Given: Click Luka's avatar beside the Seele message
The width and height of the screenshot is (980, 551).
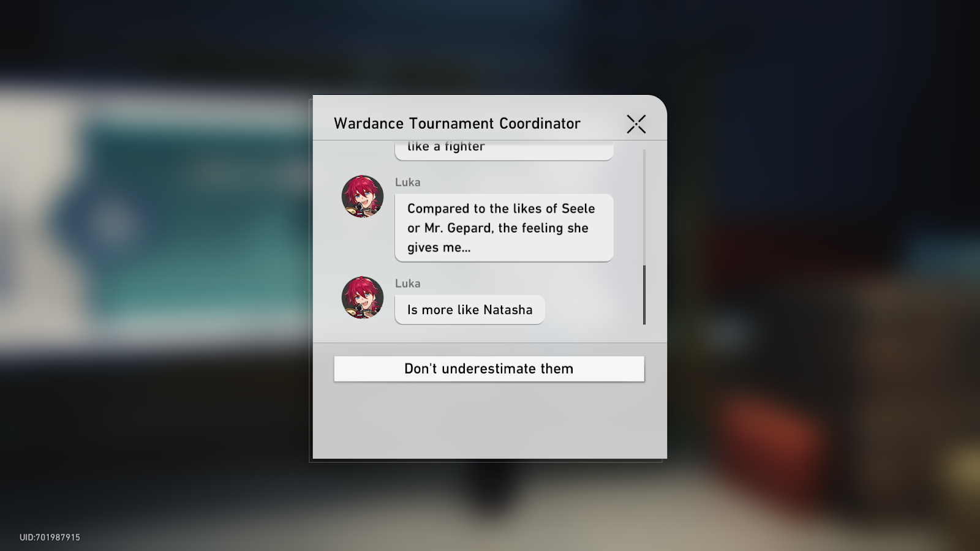Looking at the screenshot, I should pos(363,197).
